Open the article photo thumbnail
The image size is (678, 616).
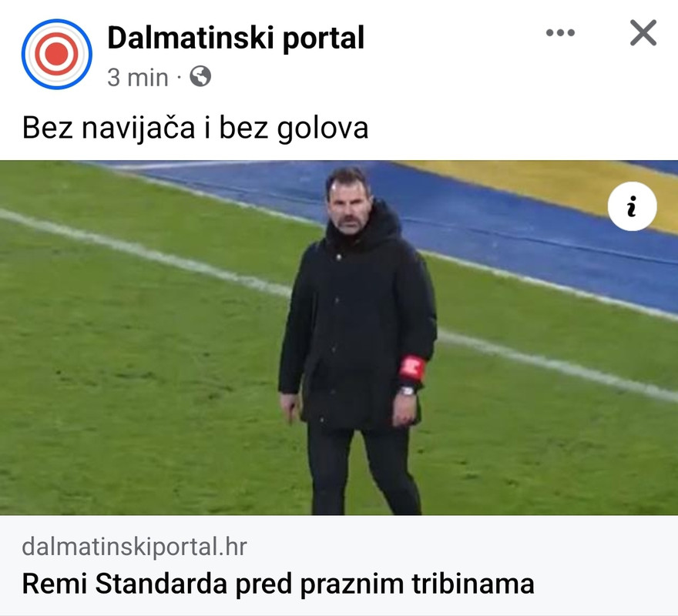click(x=339, y=337)
